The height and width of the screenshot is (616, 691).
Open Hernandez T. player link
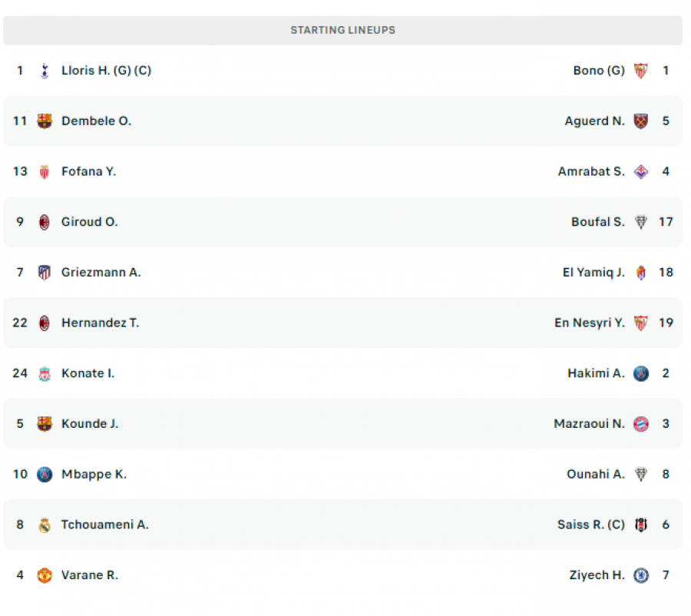point(100,323)
